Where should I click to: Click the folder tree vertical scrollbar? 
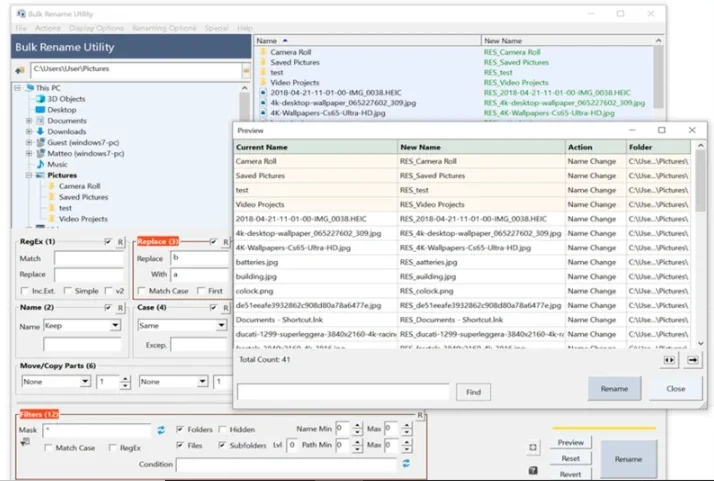pyautogui.click(x=245, y=155)
